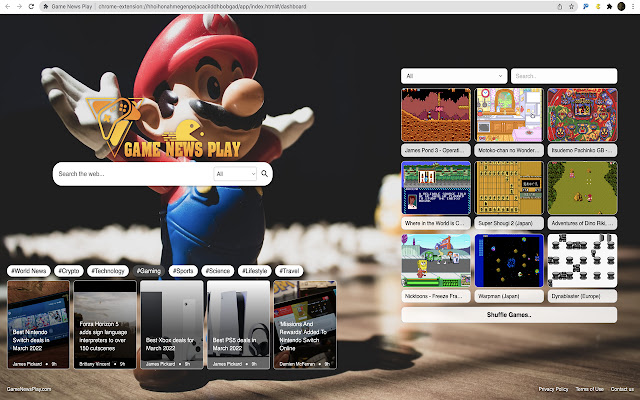
Task: Click the Adventures of Dino Riki label
Action: (x=582, y=223)
